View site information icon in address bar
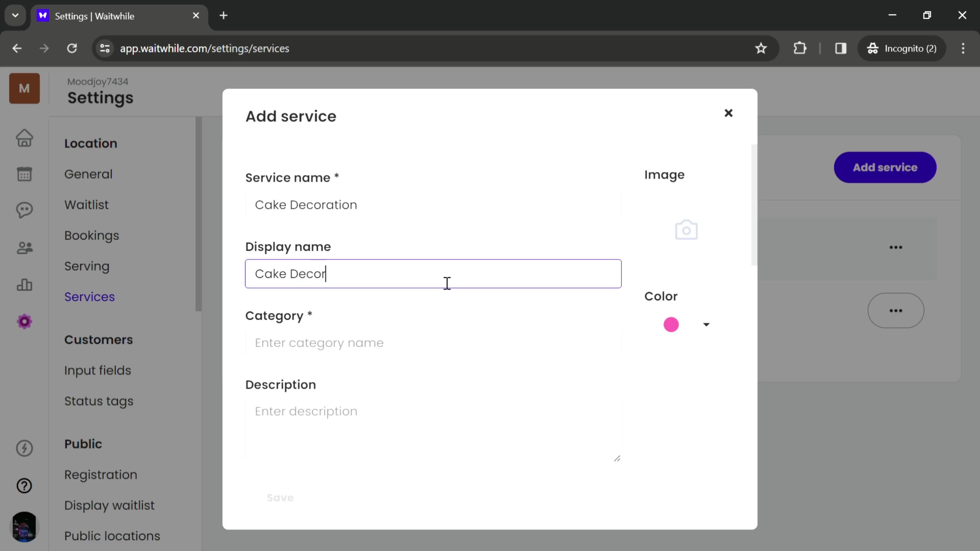Screen dimensions: 980x551 tap(105, 48)
